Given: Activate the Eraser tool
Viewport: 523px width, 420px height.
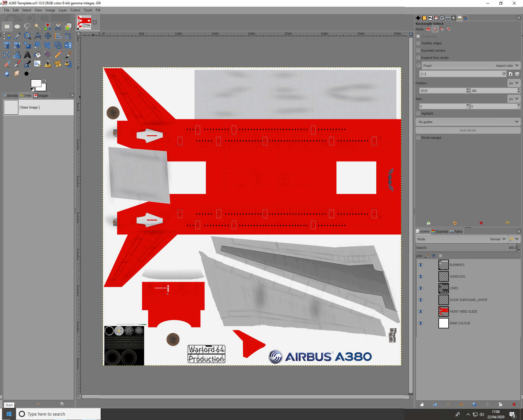Looking at the screenshot, I should [7, 64].
